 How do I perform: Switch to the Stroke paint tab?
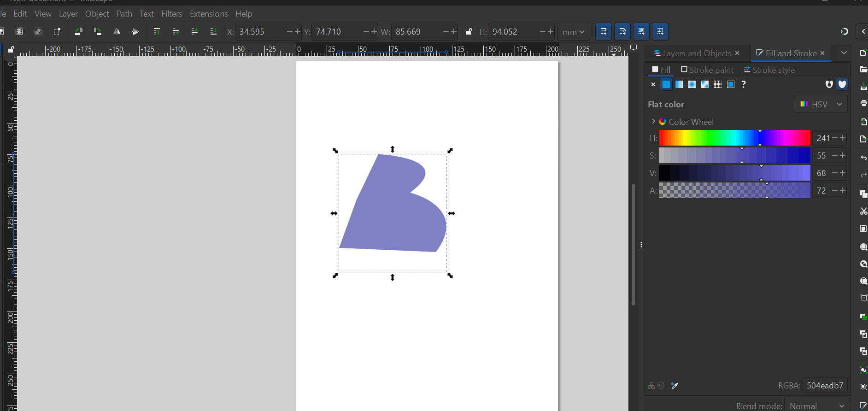[x=707, y=70]
